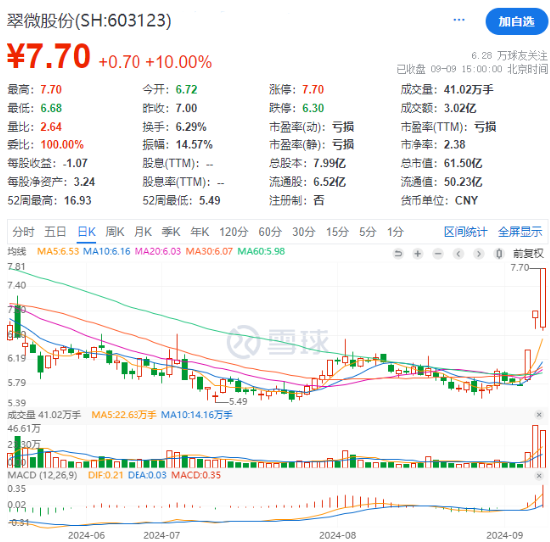Open the three-dots more options menu
The image size is (550, 542).
click(x=459, y=20)
